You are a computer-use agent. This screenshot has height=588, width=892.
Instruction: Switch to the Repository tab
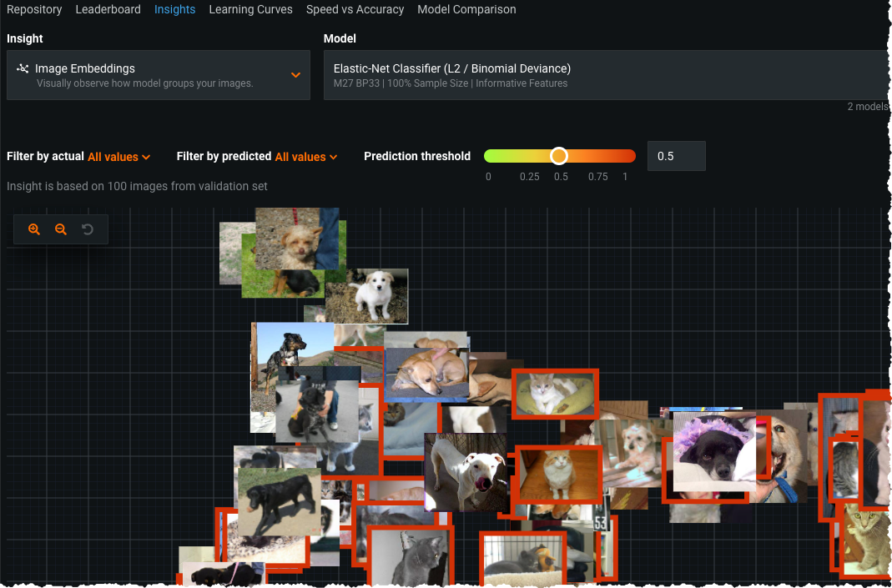pos(34,10)
